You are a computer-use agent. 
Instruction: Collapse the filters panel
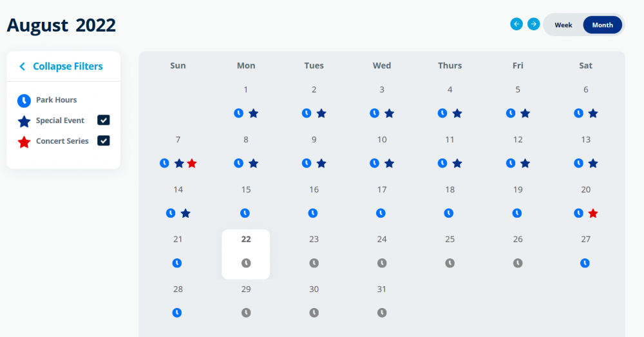pos(61,66)
